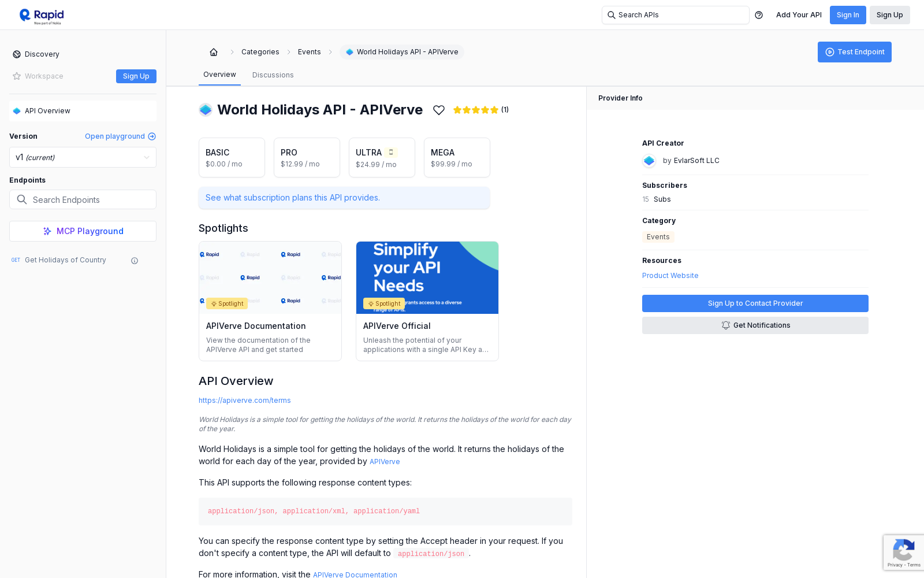Switch to the Discussions tab
Viewport: 924px width, 578px height.
(273, 75)
